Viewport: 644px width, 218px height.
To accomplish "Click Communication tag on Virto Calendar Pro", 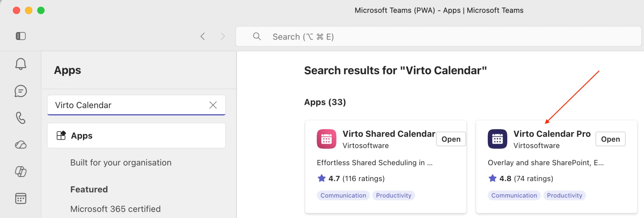I will [514, 195].
